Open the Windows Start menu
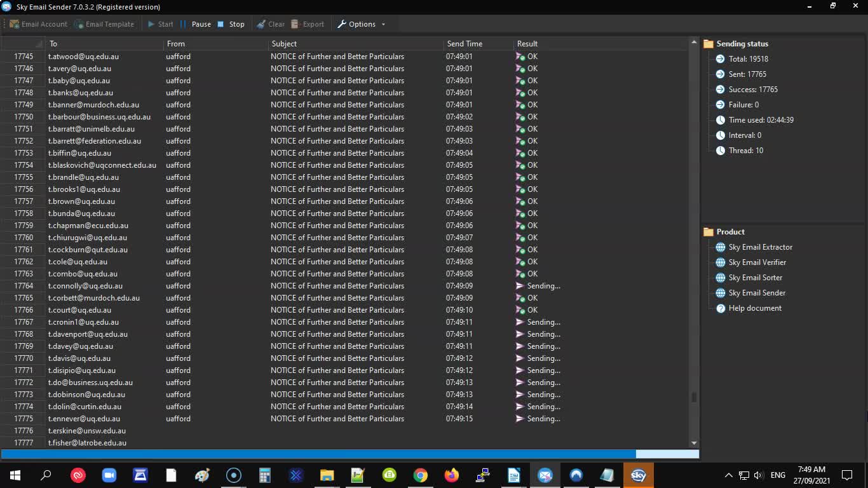868x488 pixels. [15, 475]
